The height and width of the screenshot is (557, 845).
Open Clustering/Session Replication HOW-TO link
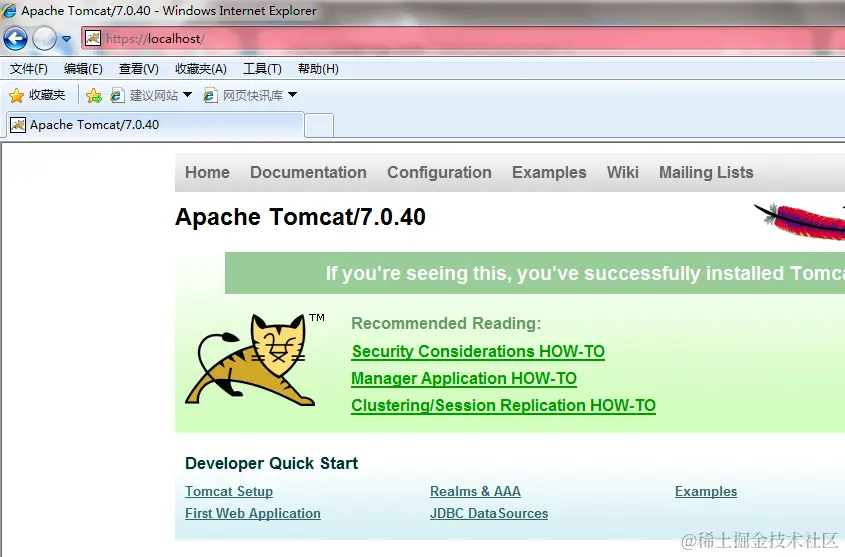503,405
